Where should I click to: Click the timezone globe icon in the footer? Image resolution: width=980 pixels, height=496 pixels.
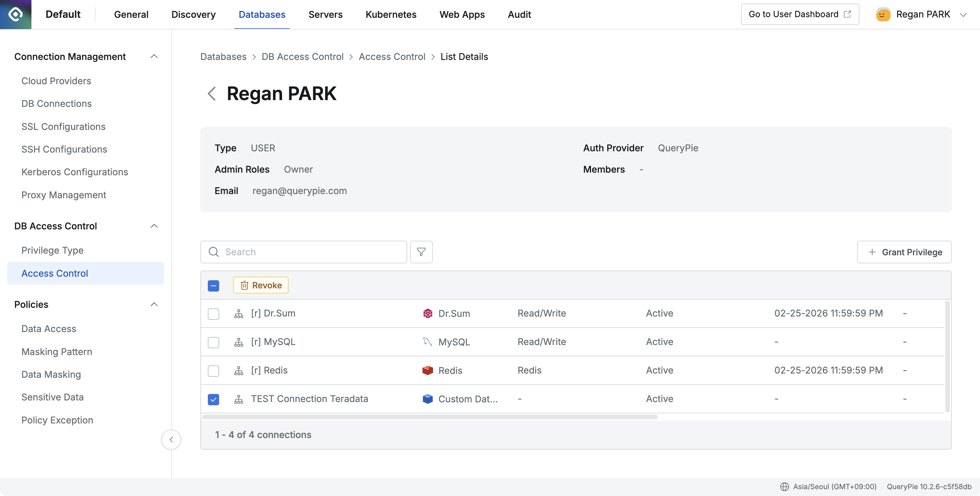785,487
